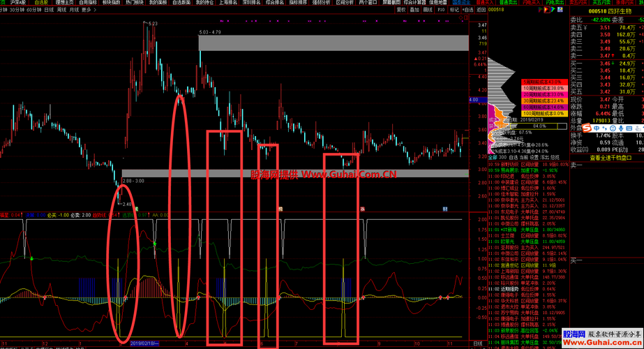Click Sogou user account icon

(638, 128)
